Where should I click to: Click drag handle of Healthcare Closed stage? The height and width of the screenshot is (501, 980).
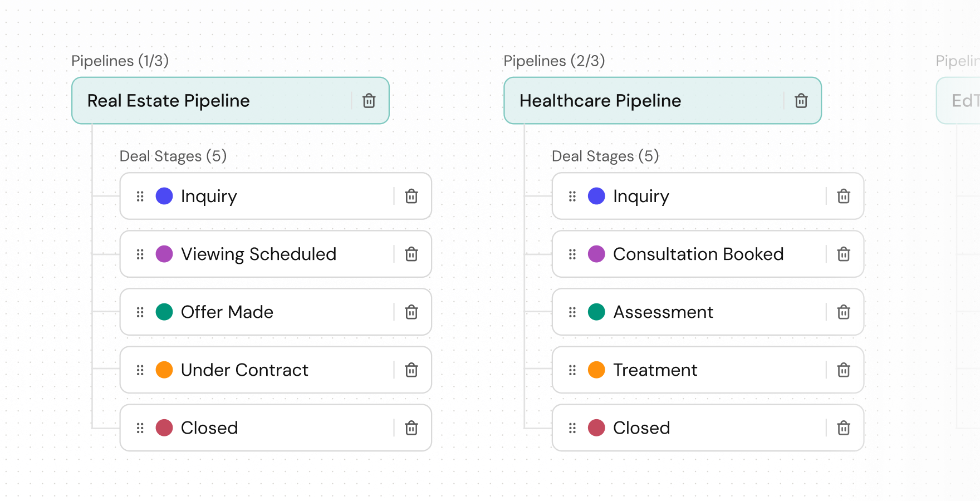click(x=572, y=428)
